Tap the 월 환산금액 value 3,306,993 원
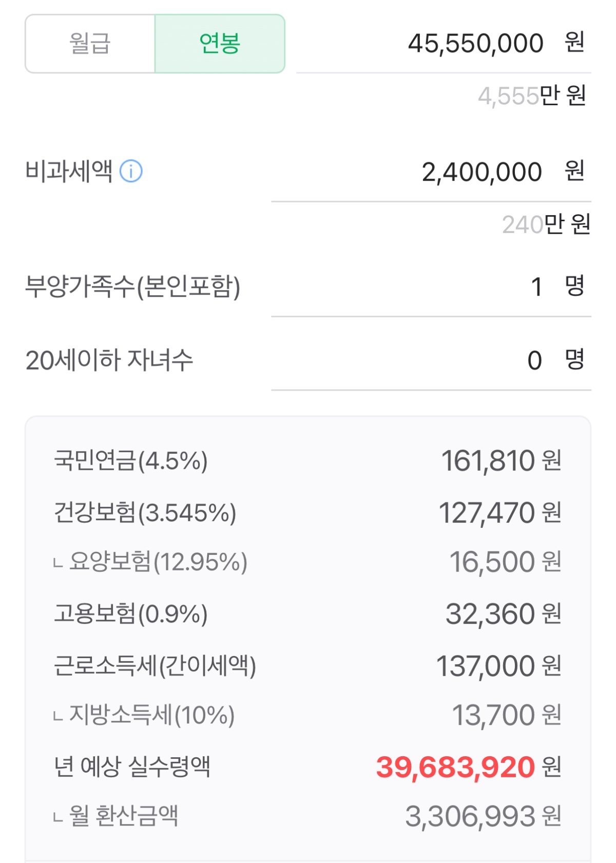 pos(483,816)
